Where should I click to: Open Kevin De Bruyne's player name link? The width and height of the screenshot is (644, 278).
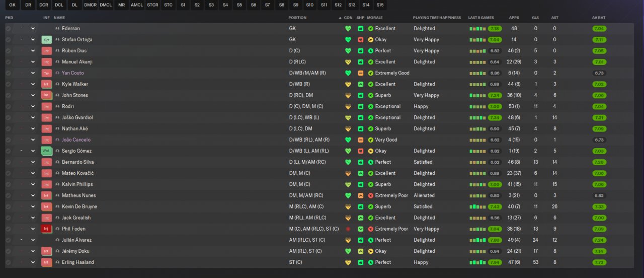coord(79,206)
